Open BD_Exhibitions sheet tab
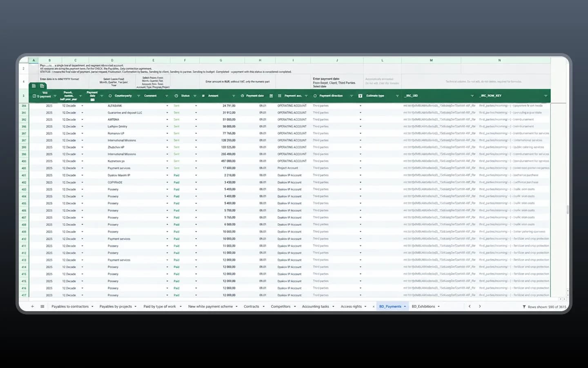The image size is (588, 368). click(423, 306)
